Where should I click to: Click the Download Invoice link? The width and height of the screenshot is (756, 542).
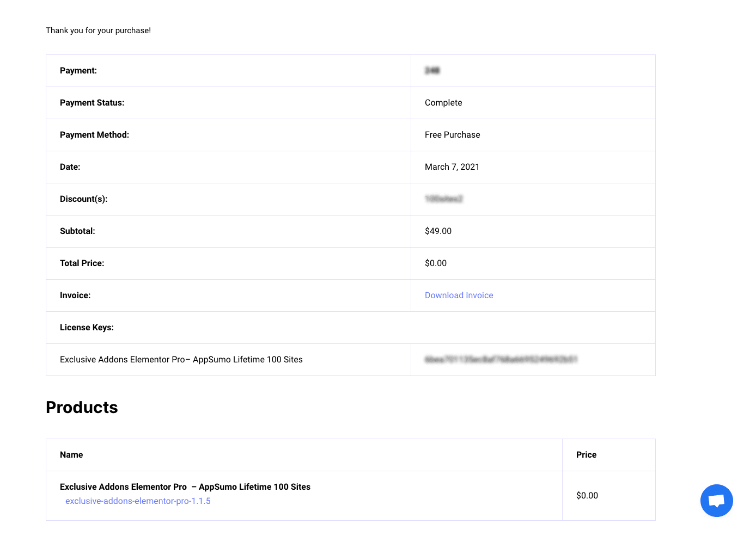coord(459,295)
